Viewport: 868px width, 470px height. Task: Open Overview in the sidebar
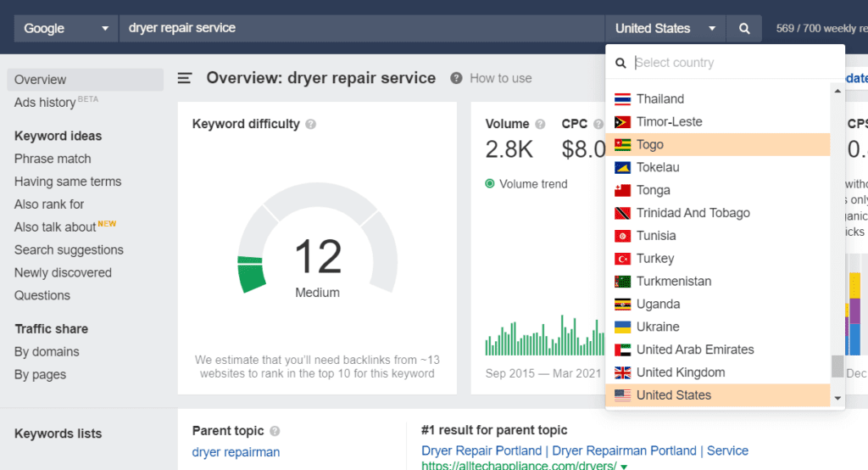click(x=86, y=80)
